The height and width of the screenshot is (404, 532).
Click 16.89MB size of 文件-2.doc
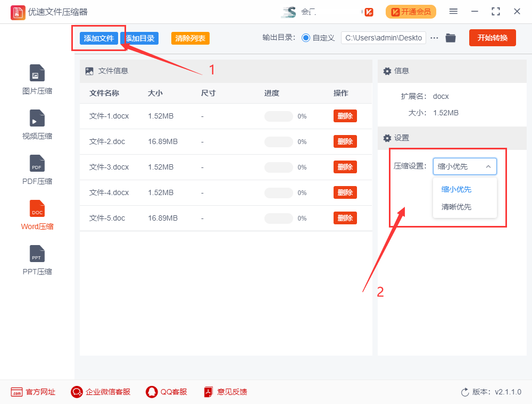click(163, 142)
